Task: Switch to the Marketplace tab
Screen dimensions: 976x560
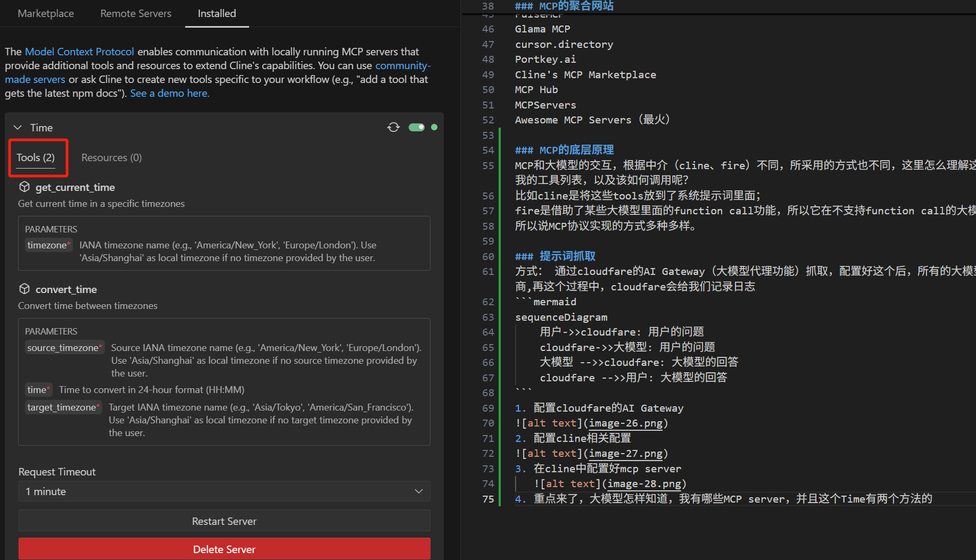Action: [46, 13]
